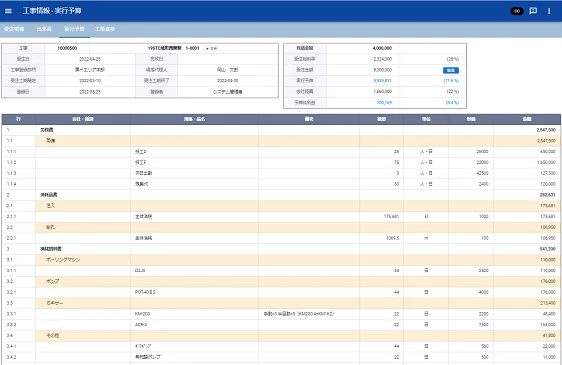Click the 1,650,000 amount in row 1.1.2
Image resolution: width=562 pixels, height=365 pixels.
(546, 162)
